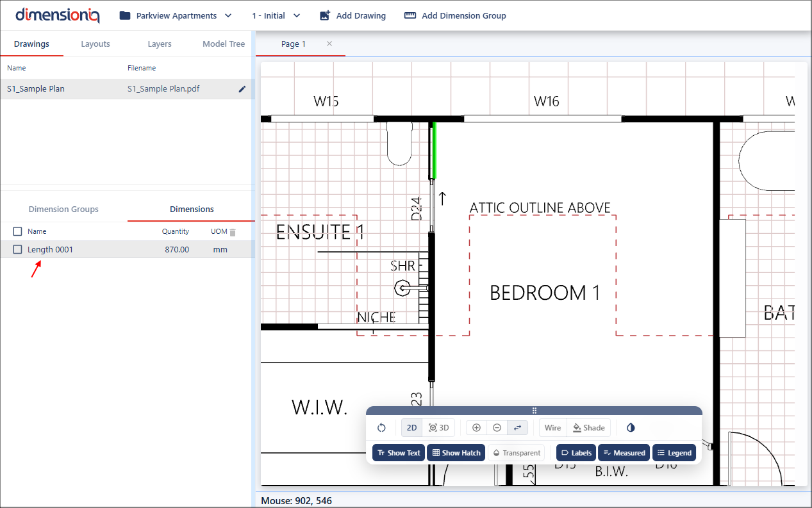Click the reset view rotate icon
This screenshot has width=812, height=508.
tap(381, 428)
